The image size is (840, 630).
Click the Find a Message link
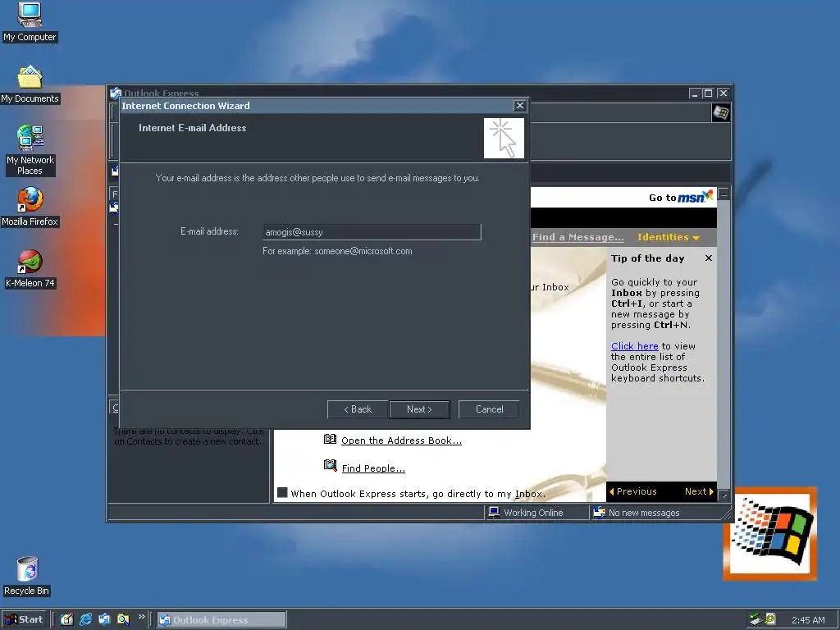pos(577,237)
